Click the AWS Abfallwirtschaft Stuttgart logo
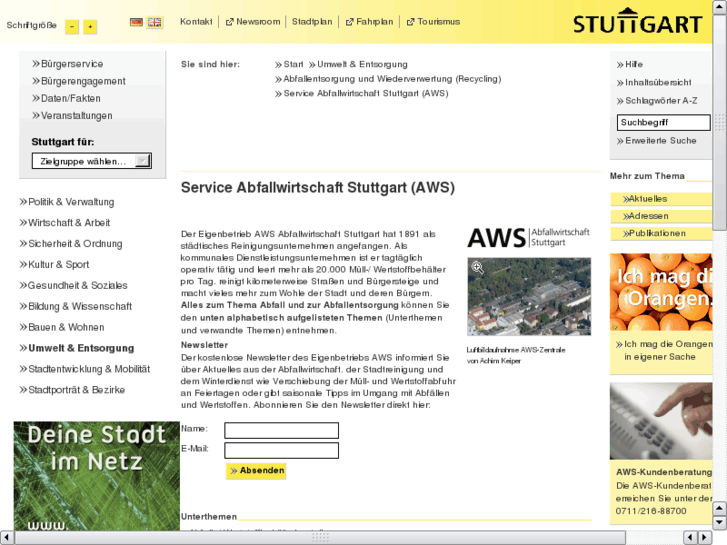Screen dimensions: 727x545 pyautogui.click(x=529, y=237)
